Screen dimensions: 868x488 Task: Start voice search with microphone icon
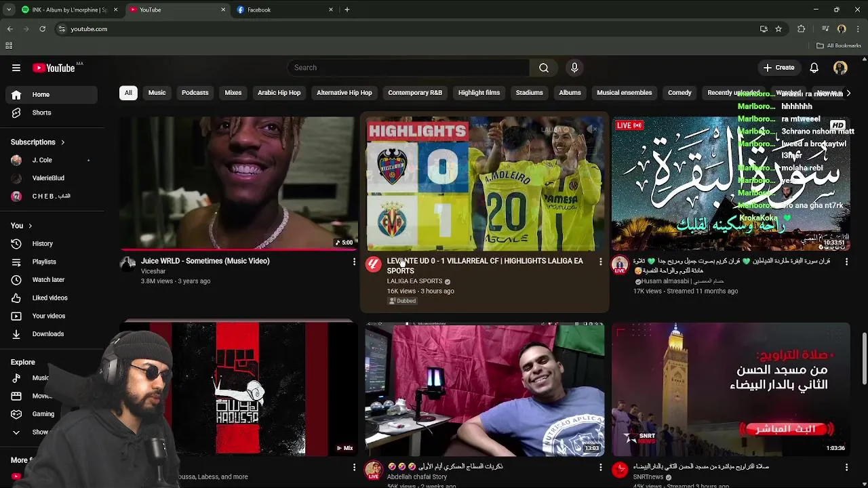point(574,68)
